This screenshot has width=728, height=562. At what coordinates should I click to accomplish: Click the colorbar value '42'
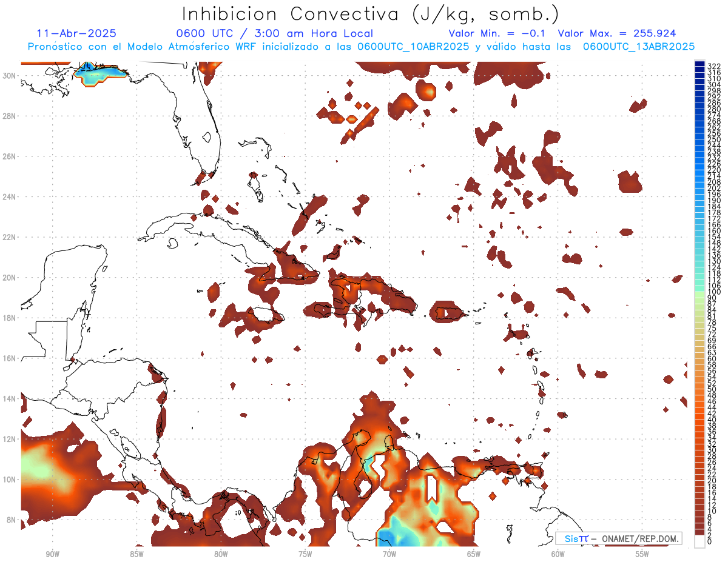pyautogui.click(x=712, y=413)
